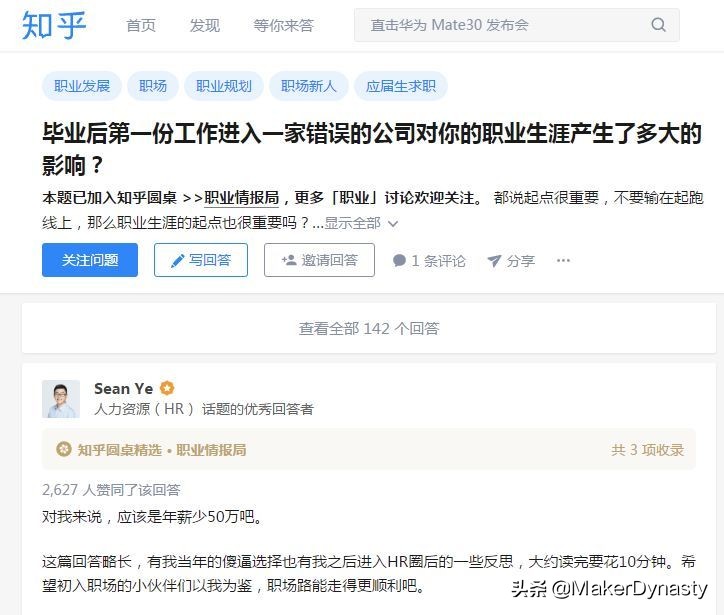The image size is (724, 615).
Task: Open the 职业情报局 roundtable link
Action: point(241,198)
